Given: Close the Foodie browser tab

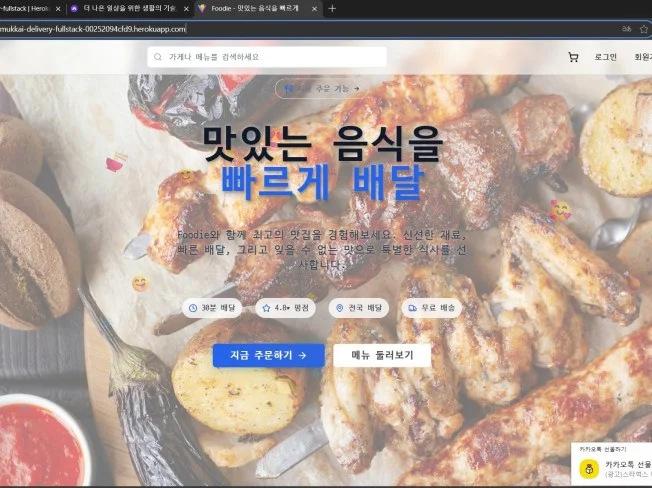Looking at the screenshot, I should [315, 9].
